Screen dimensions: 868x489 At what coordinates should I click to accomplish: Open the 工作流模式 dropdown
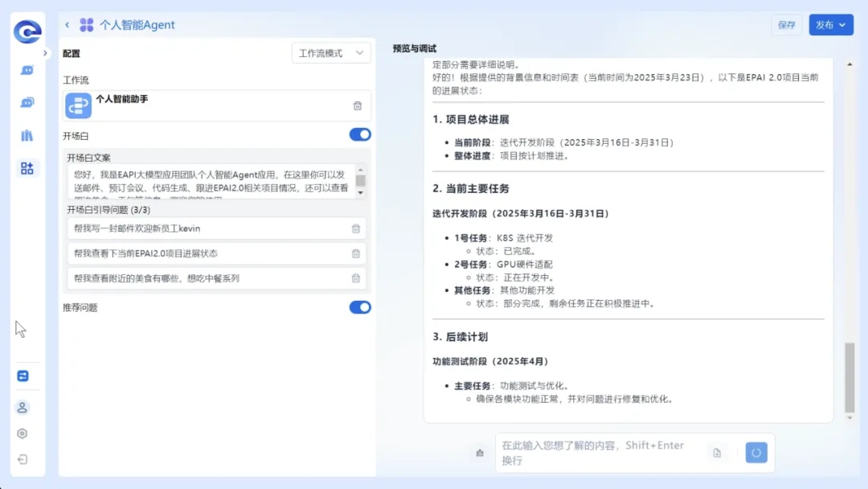click(x=331, y=53)
